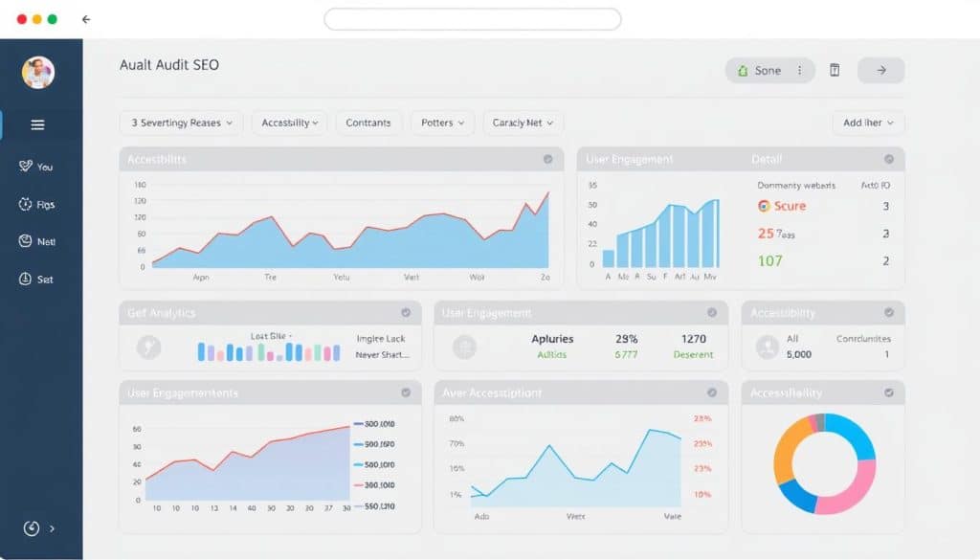Screen dimensions: 980x560
Task: Click the green 107 value
Action: (x=770, y=260)
